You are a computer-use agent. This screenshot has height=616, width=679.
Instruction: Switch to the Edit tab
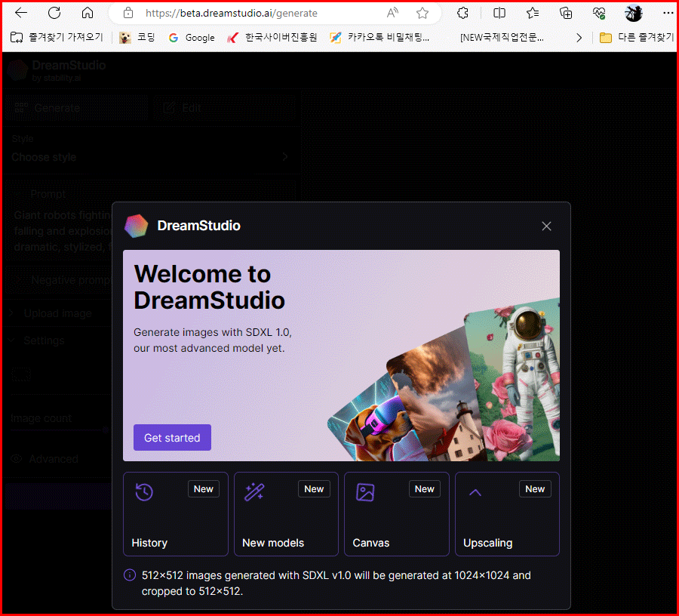(224, 108)
